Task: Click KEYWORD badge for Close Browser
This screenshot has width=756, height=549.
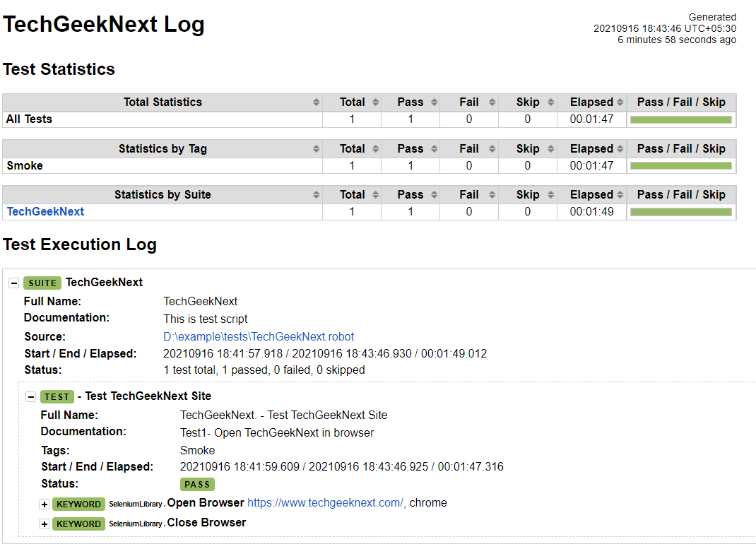Action: (78, 524)
